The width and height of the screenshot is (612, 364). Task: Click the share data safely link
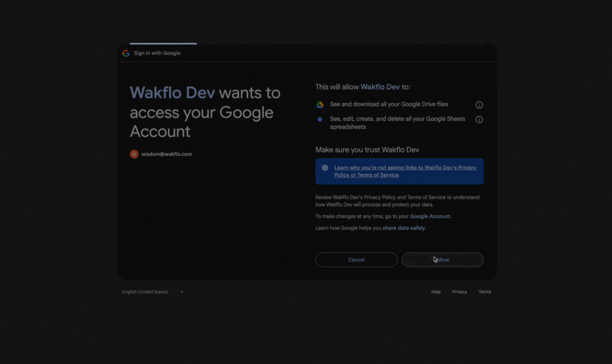[x=403, y=228]
